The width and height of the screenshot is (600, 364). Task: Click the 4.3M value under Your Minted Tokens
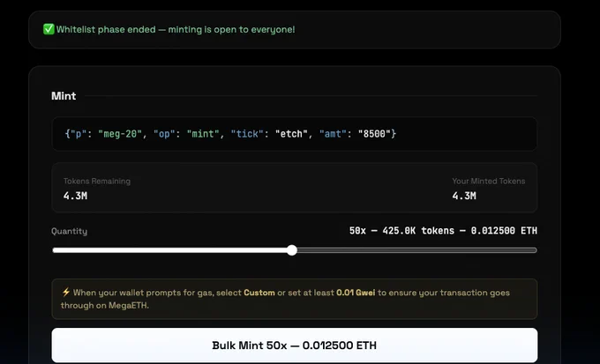tap(464, 196)
